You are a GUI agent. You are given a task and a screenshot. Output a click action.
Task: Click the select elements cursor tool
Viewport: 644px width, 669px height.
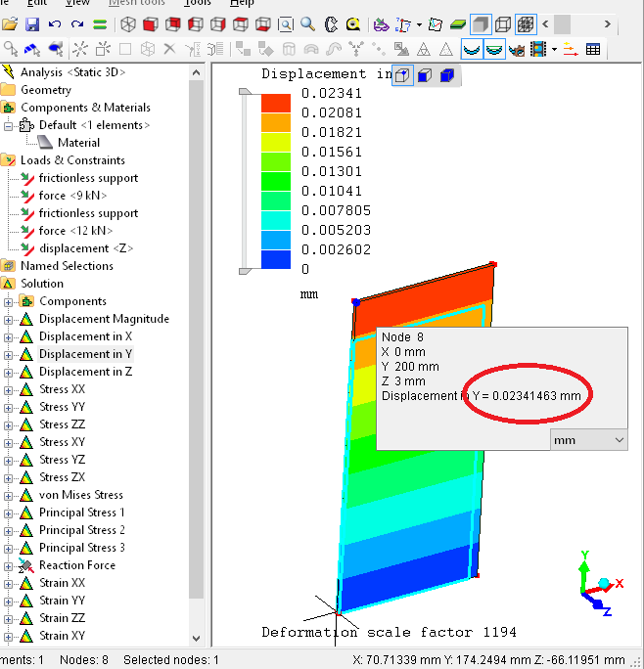[56, 50]
